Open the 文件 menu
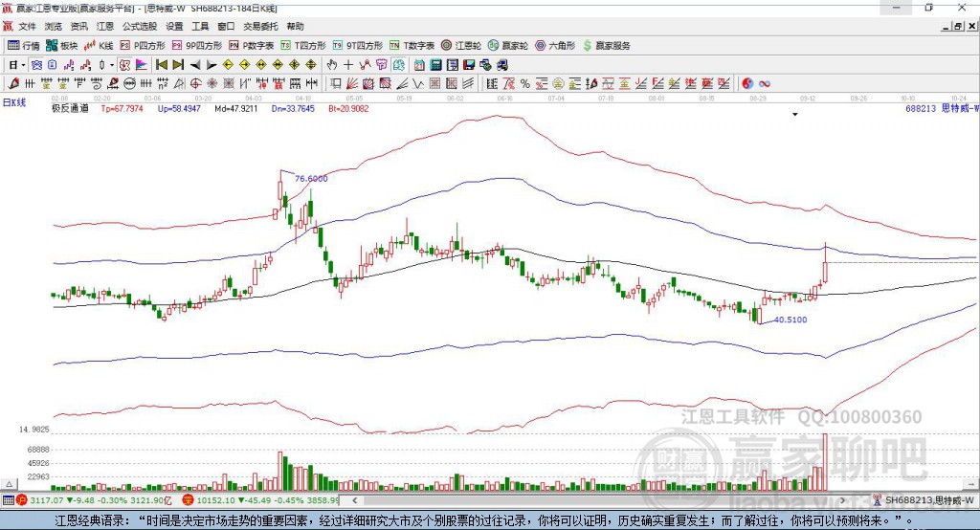Viewport: 980px width, 530px height. point(28,26)
